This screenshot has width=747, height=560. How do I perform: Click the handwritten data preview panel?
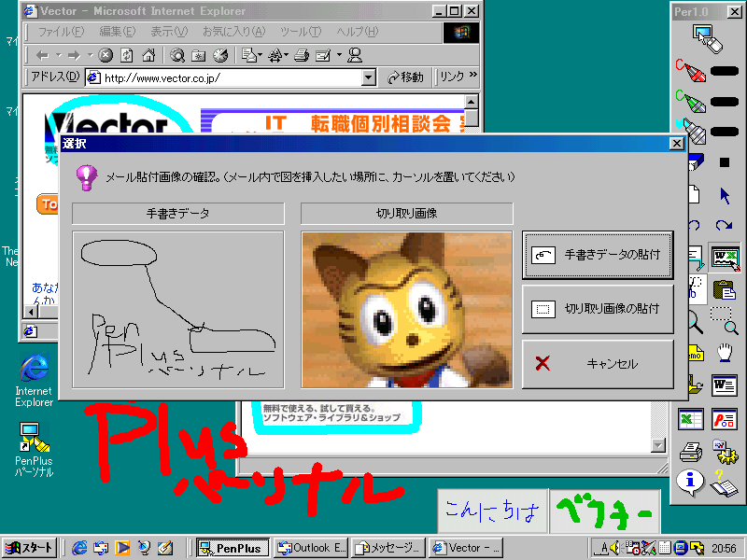pyautogui.click(x=178, y=310)
